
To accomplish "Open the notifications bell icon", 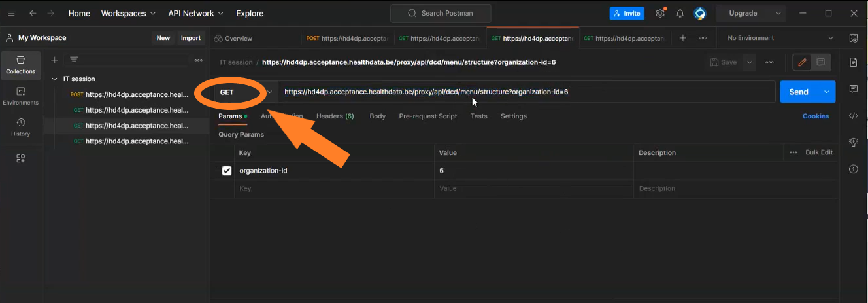I will point(680,13).
